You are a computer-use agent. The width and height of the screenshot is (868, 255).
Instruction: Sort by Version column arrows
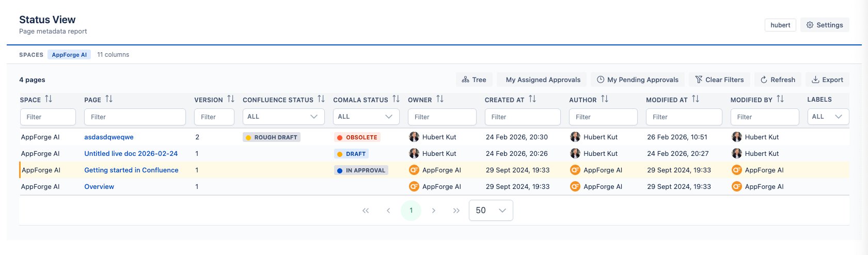coord(231,99)
